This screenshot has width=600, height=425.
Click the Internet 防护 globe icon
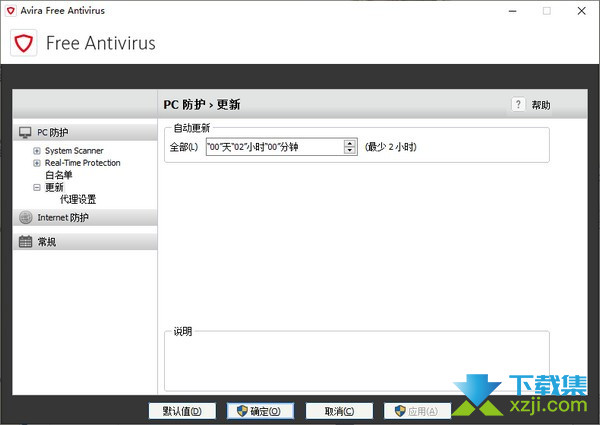coord(25,217)
